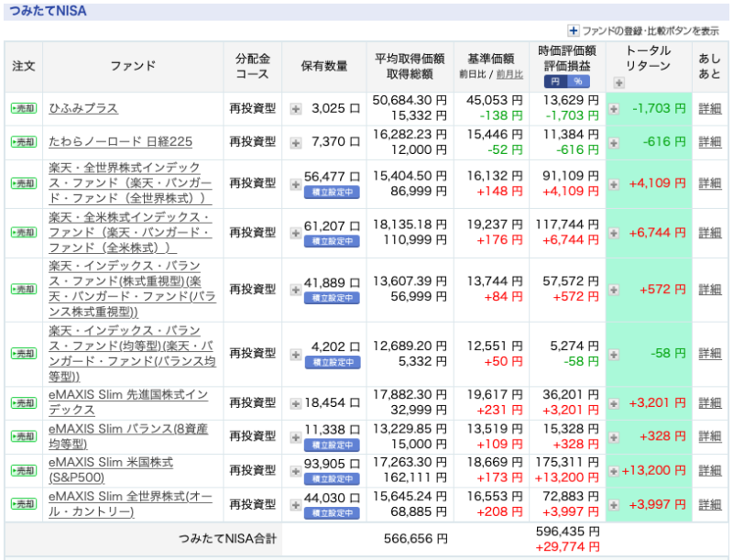The height and width of the screenshot is (560, 733).
Task: Expand holdings plus icon beside 11,338口
Action: click(295, 437)
